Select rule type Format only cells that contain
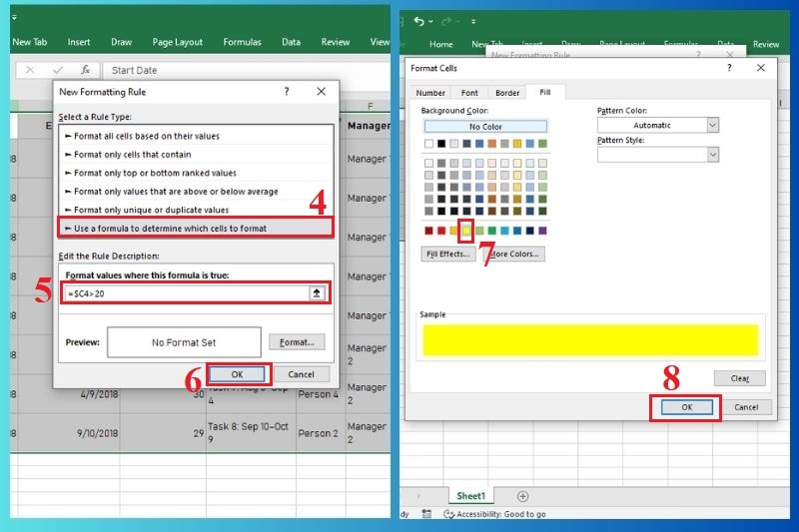 196,155
